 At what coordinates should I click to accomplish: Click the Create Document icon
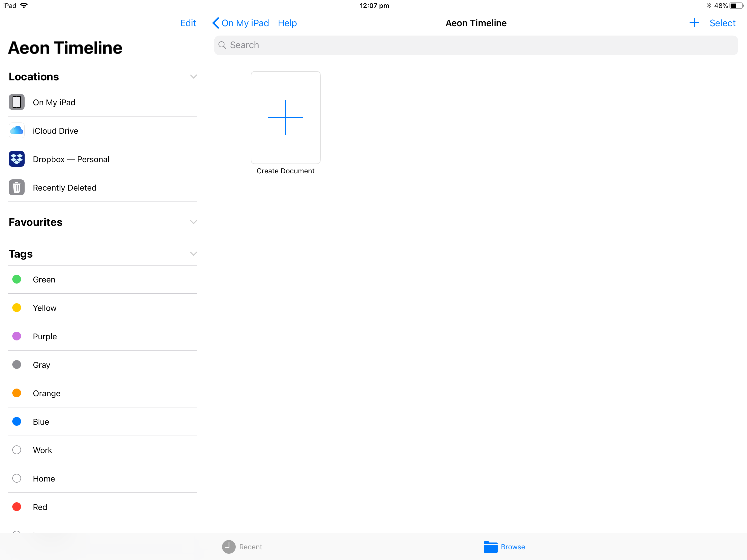285,117
